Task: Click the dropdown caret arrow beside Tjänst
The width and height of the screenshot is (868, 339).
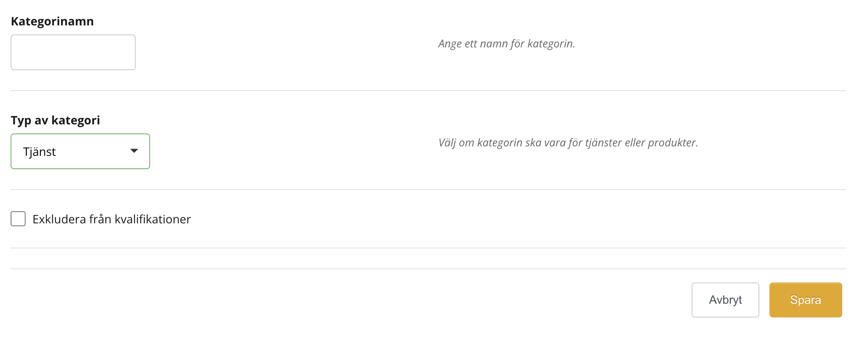Action: point(134,151)
